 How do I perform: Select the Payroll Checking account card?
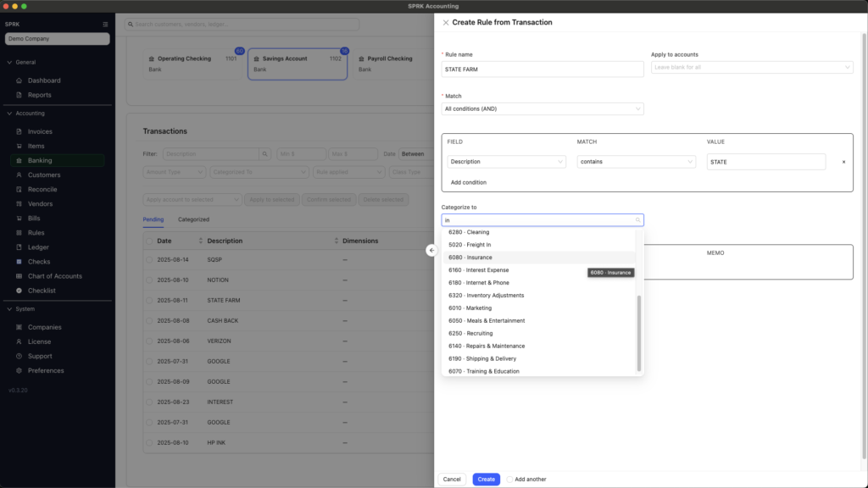click(x=393, y=64)
